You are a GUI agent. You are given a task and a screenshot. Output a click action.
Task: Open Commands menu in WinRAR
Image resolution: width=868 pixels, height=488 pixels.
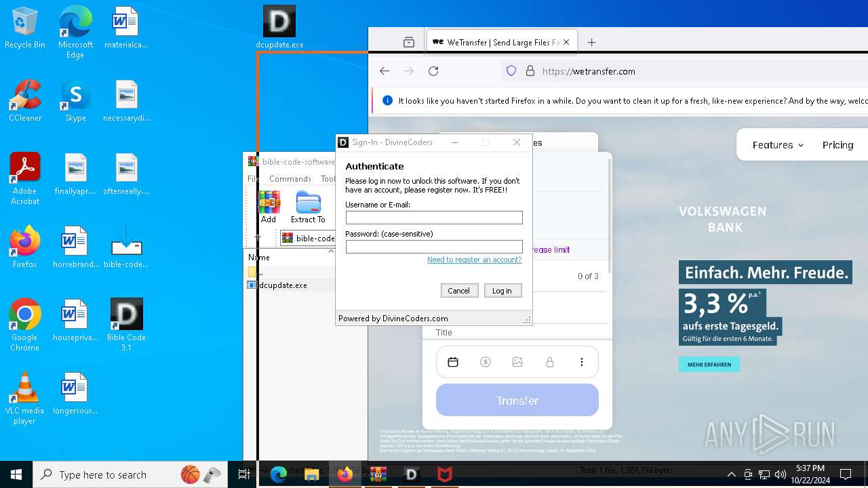click(x=290, y=179)
